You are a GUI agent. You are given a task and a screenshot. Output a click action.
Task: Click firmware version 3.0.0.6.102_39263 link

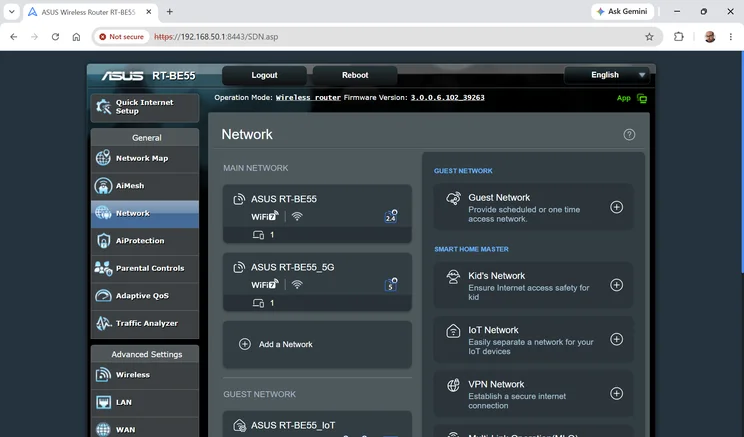click(447, 97)
